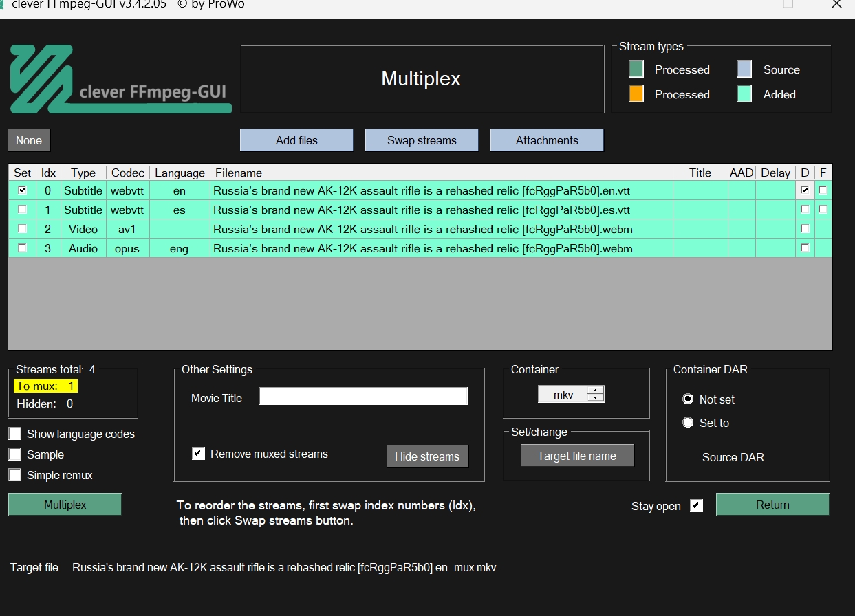This screenshot has width=855, height=616.
Task: Click into the Movie Title field
Action: [x=363, y=397]
